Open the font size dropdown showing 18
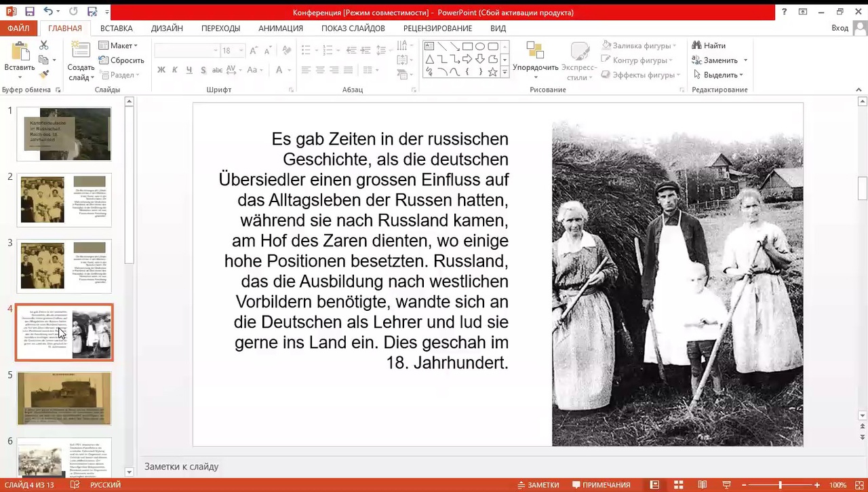The image size is (868, 492). [x=240, y=51]
